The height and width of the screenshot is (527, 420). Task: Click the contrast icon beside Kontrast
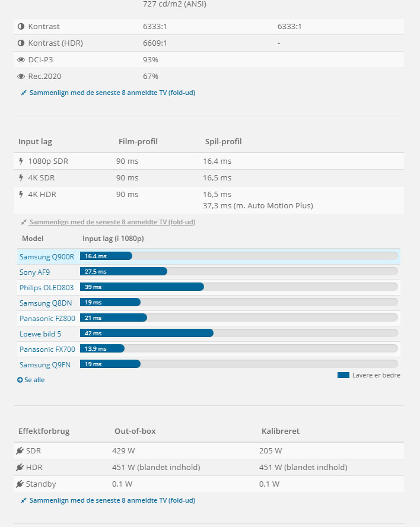point(21,27)
